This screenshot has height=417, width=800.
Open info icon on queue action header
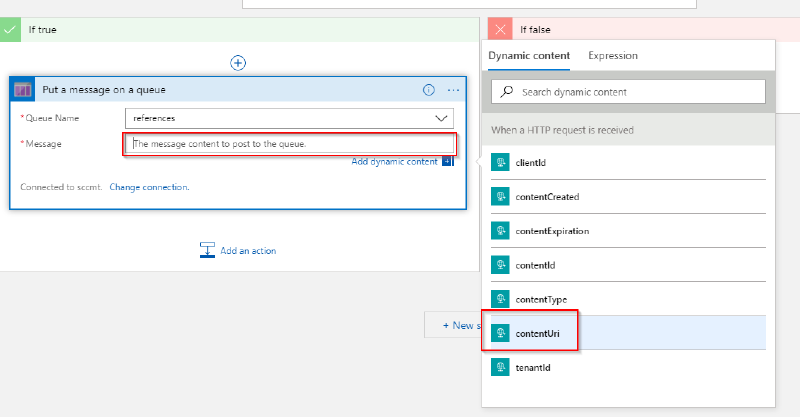(429, 90)
